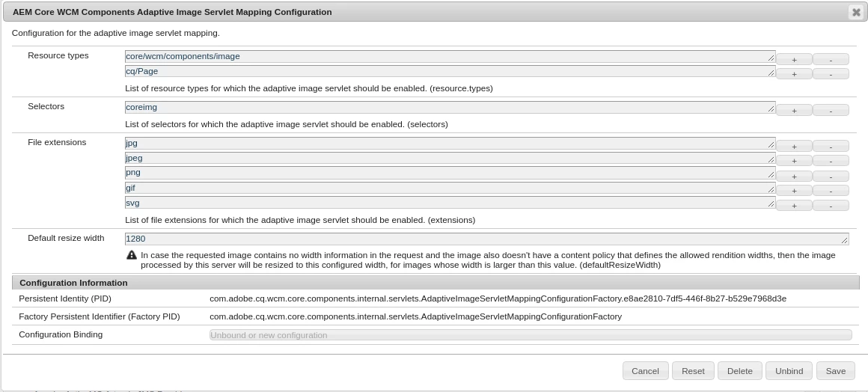Add extension after jpeg with plus button

pyautogui.click(x=794, y=161)
